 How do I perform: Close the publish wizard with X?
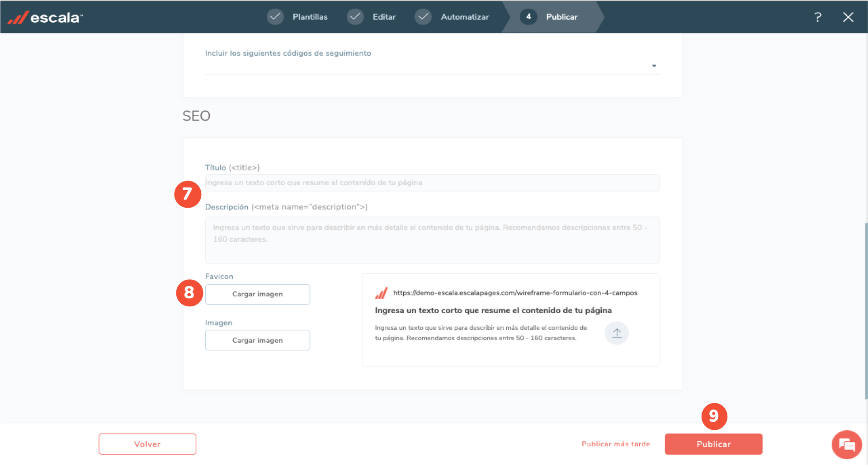pyautogui.click(x=848, y=17)
